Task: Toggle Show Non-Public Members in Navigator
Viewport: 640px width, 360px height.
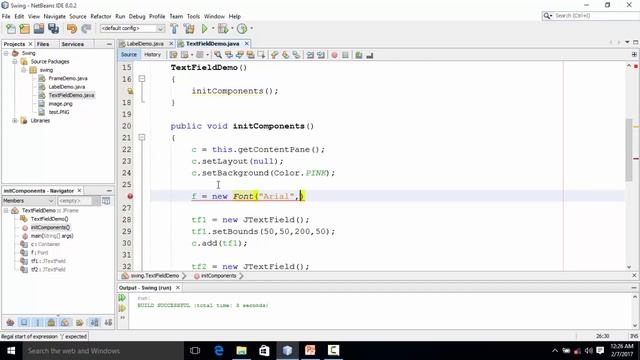Action: tap(51, 322)
